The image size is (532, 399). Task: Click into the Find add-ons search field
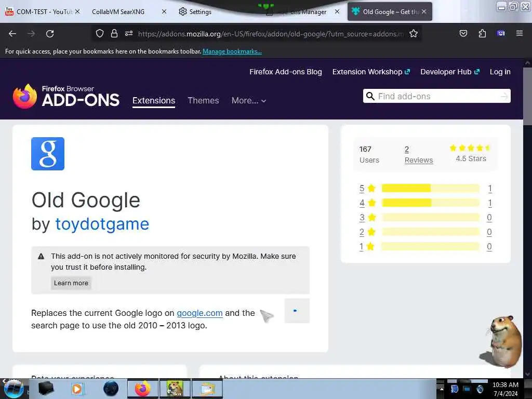437,96
